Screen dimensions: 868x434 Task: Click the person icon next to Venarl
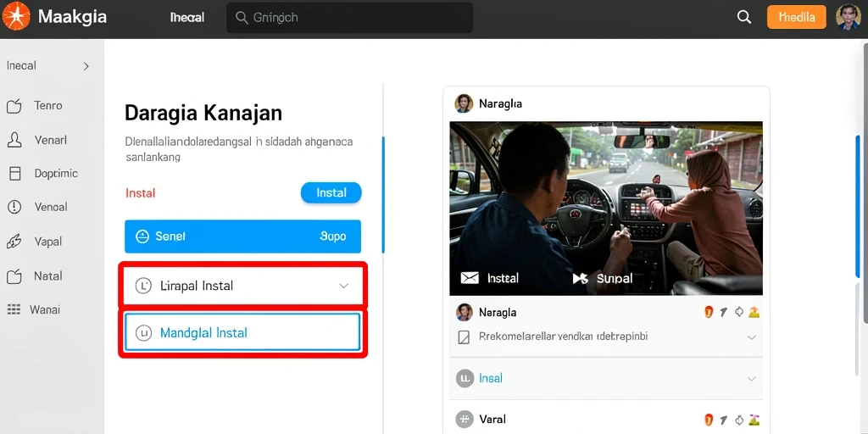14,140
